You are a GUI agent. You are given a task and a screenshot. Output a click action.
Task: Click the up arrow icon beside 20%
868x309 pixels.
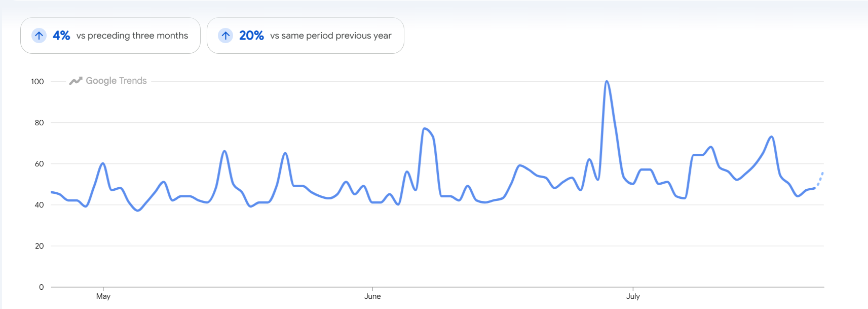point(225,36)
